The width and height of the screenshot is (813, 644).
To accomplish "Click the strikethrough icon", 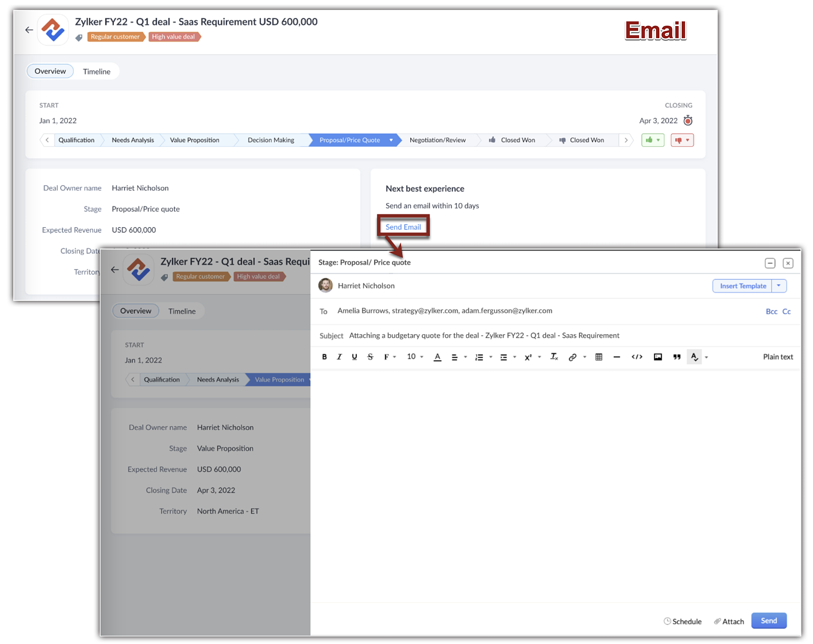I will (x=370, y=357).
